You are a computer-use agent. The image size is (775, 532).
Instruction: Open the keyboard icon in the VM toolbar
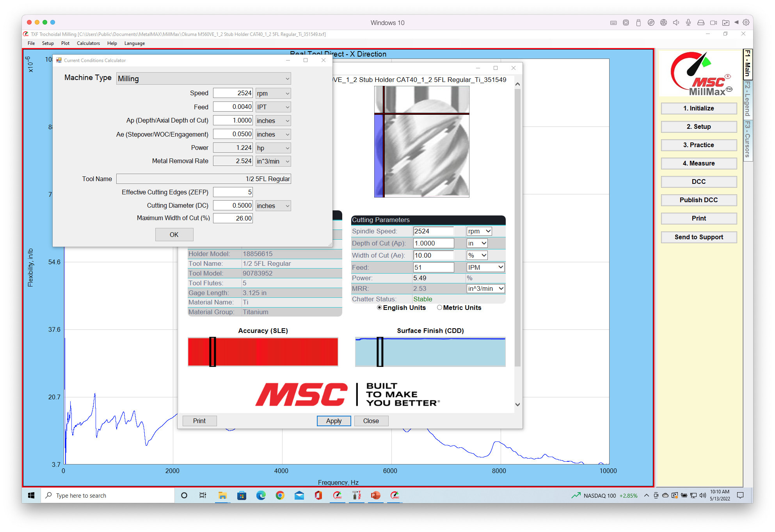[613, 23]
